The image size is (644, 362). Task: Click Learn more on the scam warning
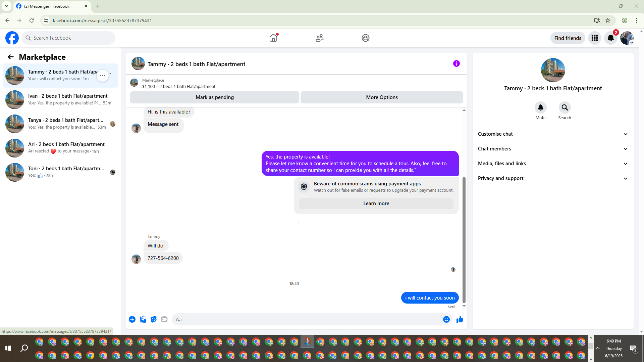(x=376, y=203)
